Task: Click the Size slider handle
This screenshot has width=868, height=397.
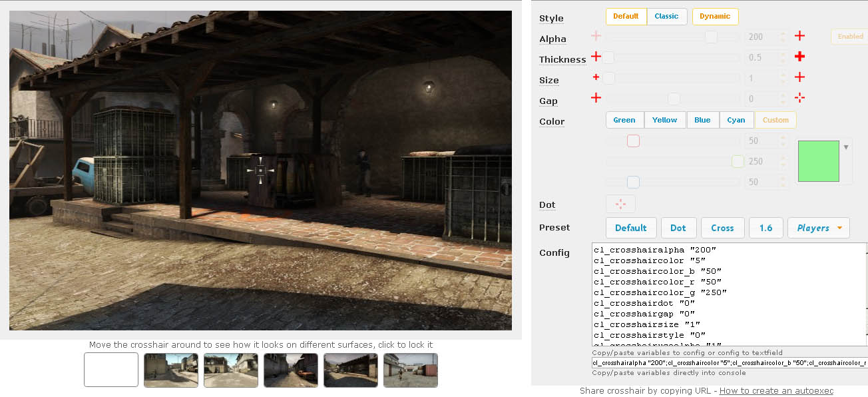Action: coord(608,78)
